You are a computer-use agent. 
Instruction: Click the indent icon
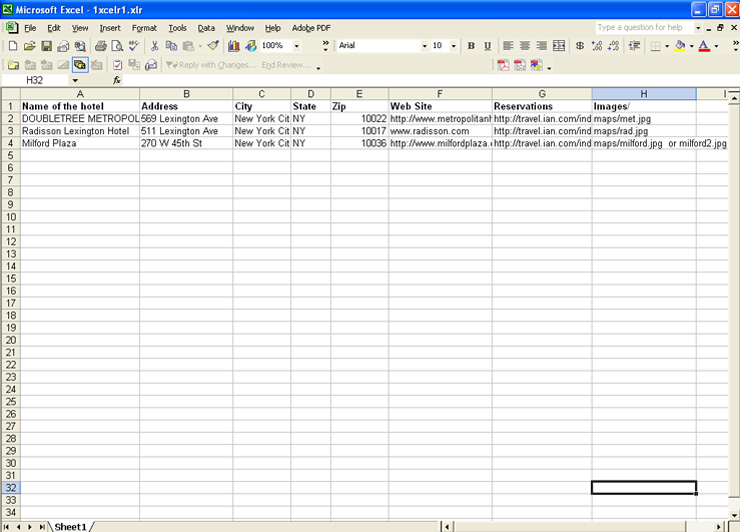point(634,46)
